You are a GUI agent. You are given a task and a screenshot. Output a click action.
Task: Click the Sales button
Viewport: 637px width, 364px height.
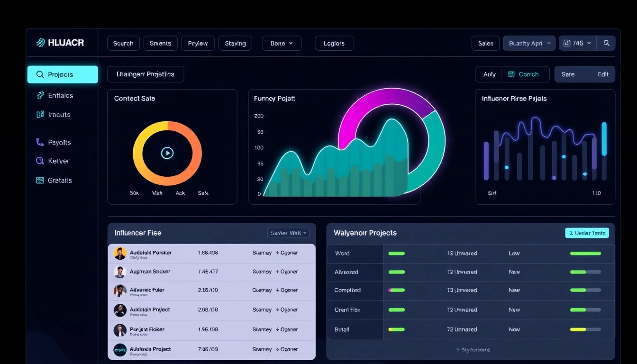[485, 43]
